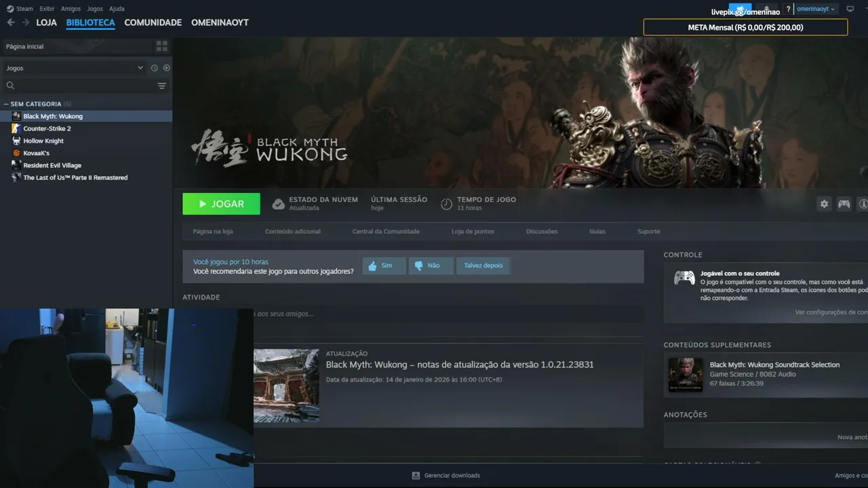This screenshot has width=868, height=488.
Task: Open the version 1.0.21.23831 update notes
Action: pos(460,365)
